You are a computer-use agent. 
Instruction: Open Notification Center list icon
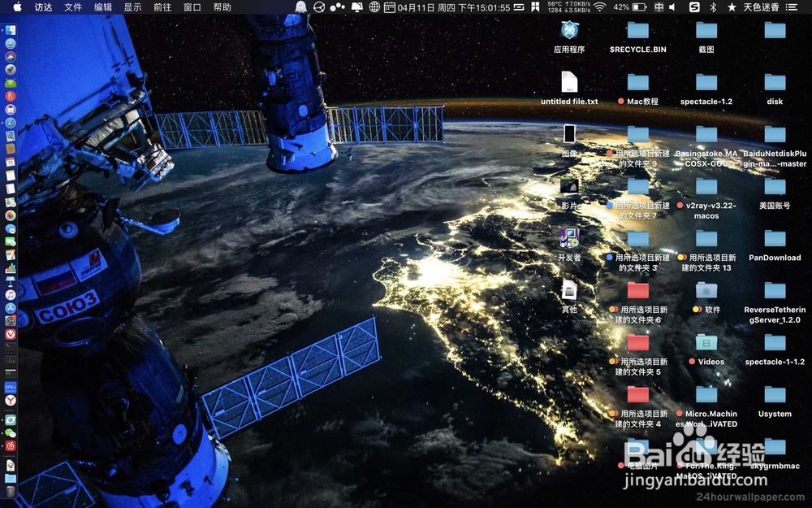[792, 7]
